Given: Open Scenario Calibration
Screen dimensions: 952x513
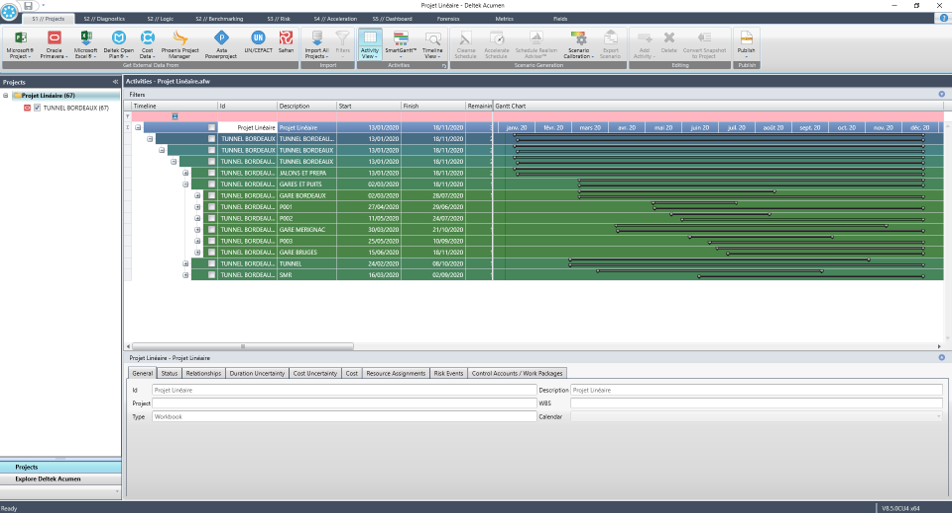Looking at the screenshot, I should 579,44.
